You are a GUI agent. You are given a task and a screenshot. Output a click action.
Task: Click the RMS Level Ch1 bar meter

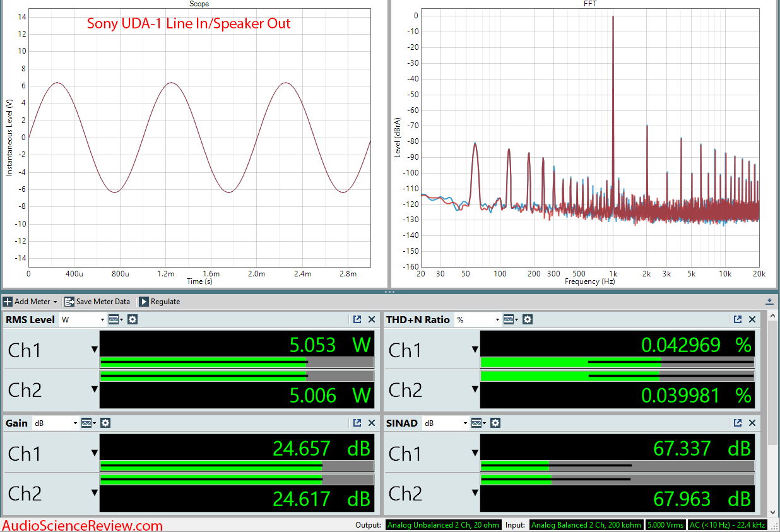pos(237,362)
